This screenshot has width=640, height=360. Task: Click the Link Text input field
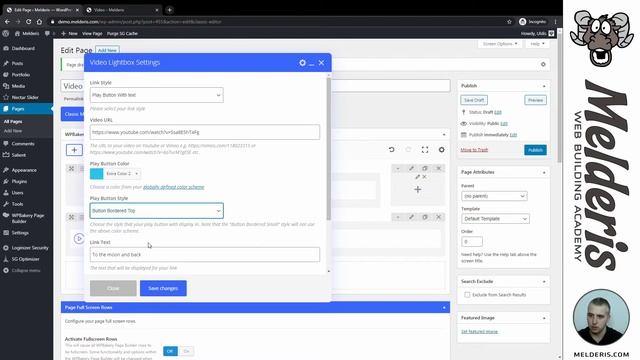[x=205, y=254]
